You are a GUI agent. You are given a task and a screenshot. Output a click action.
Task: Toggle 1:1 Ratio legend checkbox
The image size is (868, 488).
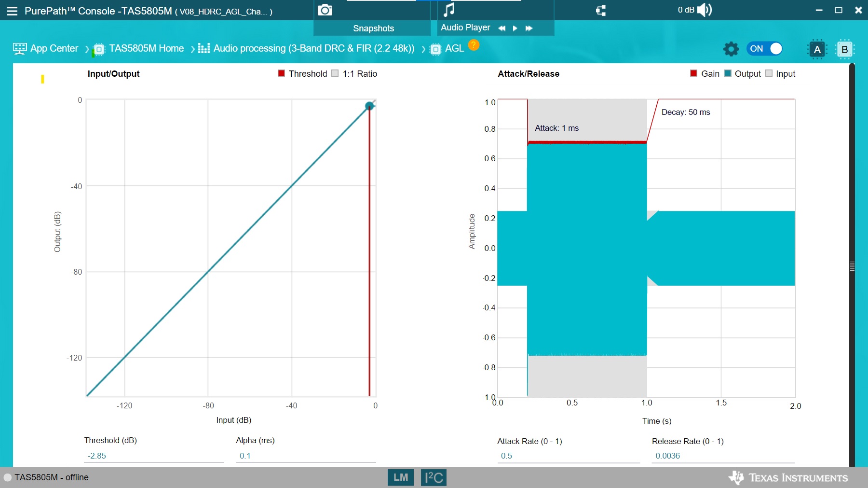point(335,73)
